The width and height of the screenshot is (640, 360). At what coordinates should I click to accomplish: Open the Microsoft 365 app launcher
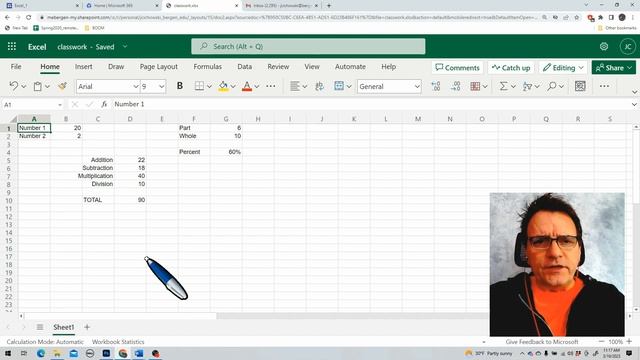click(12, 47)
